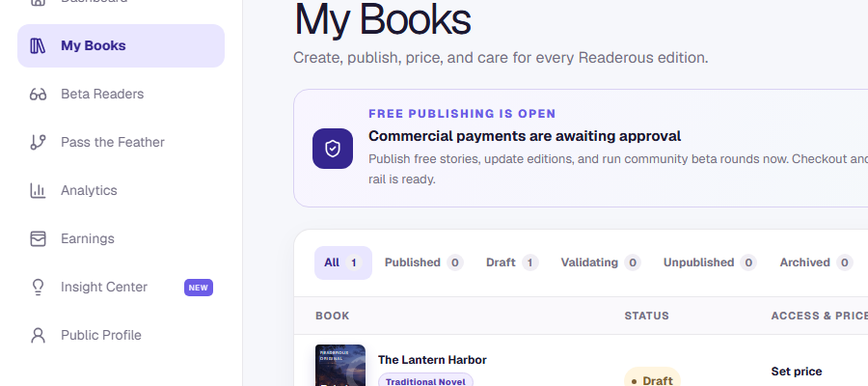Open The Lantern Harbor book title
The height and width of the screenshot is (386, 868).
(x=432, y=360)
